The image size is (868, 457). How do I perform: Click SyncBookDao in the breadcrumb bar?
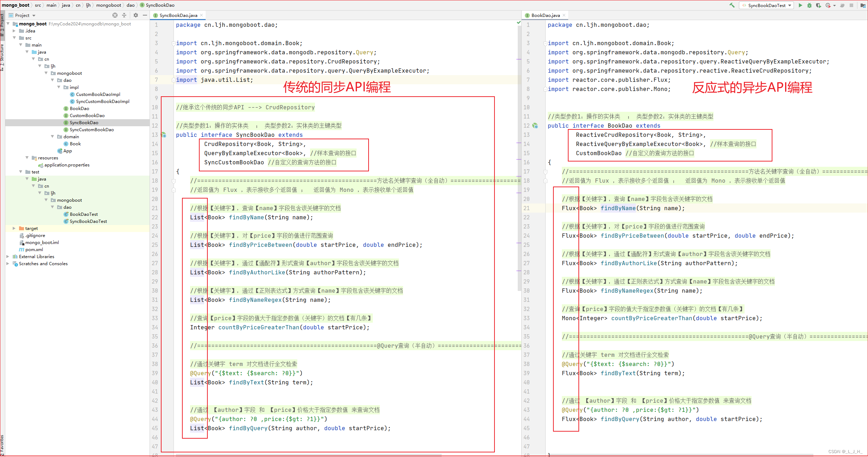click(x=157, y=5)
